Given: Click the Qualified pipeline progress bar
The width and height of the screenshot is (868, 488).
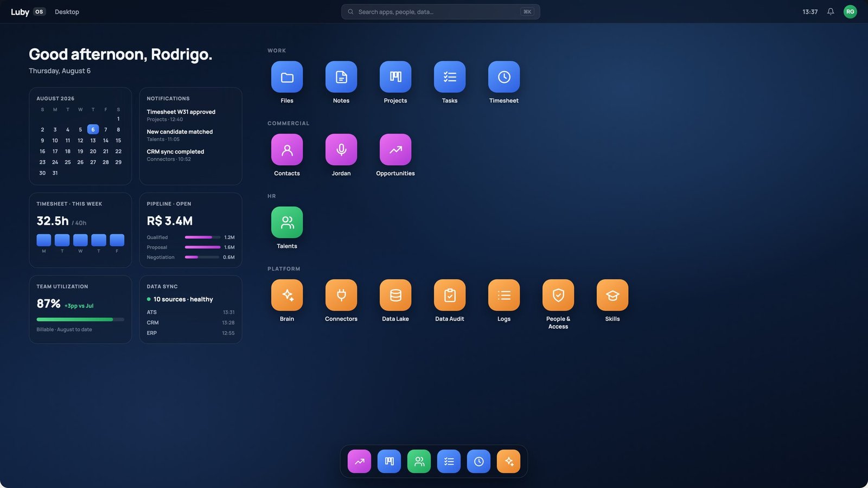Looking at the screenshot, I should [202, 237].
